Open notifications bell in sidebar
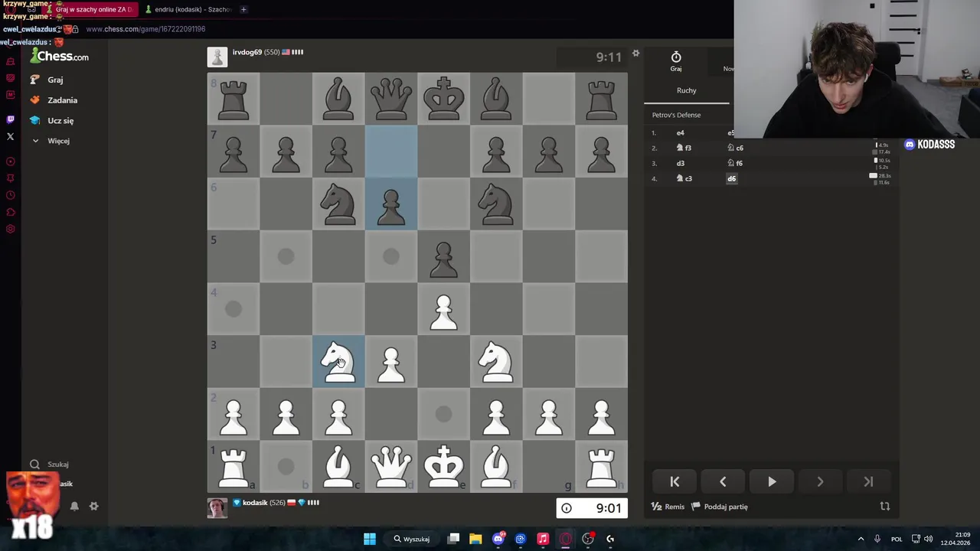Screen dimensions: 980x551 tap(74, 506)
